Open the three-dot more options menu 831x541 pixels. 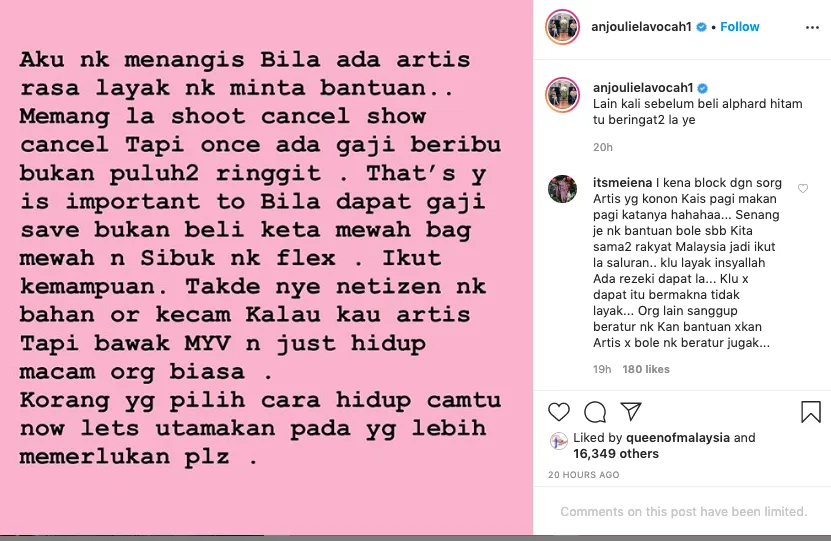(x=812, y=28)
